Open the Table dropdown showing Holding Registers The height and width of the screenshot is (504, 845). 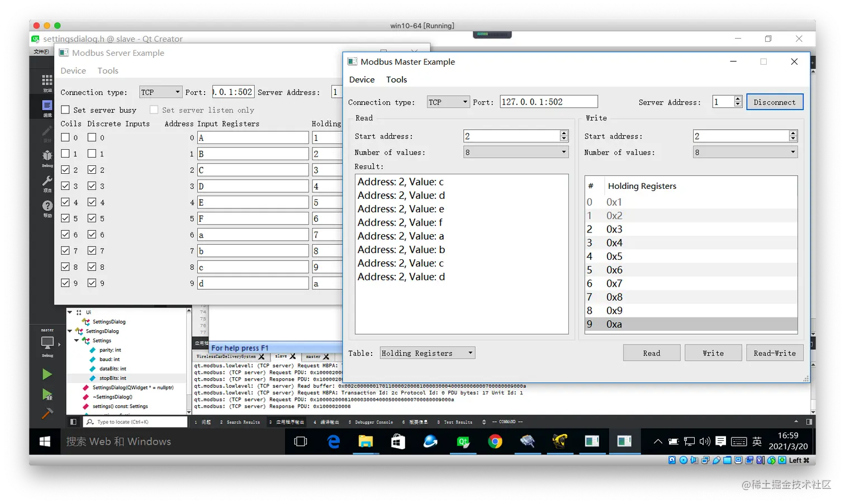coord(427,353)
